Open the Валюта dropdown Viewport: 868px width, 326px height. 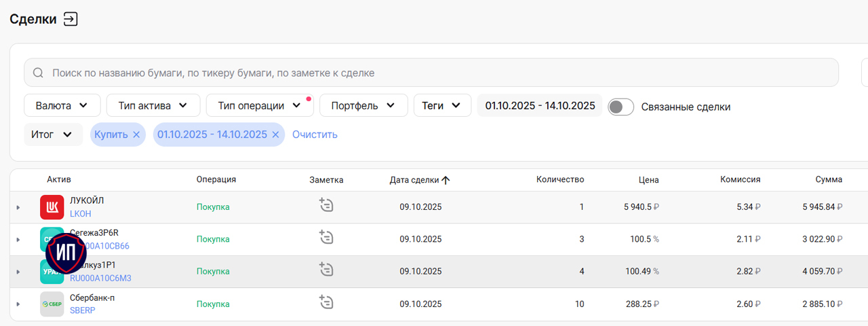pos(62,105)
